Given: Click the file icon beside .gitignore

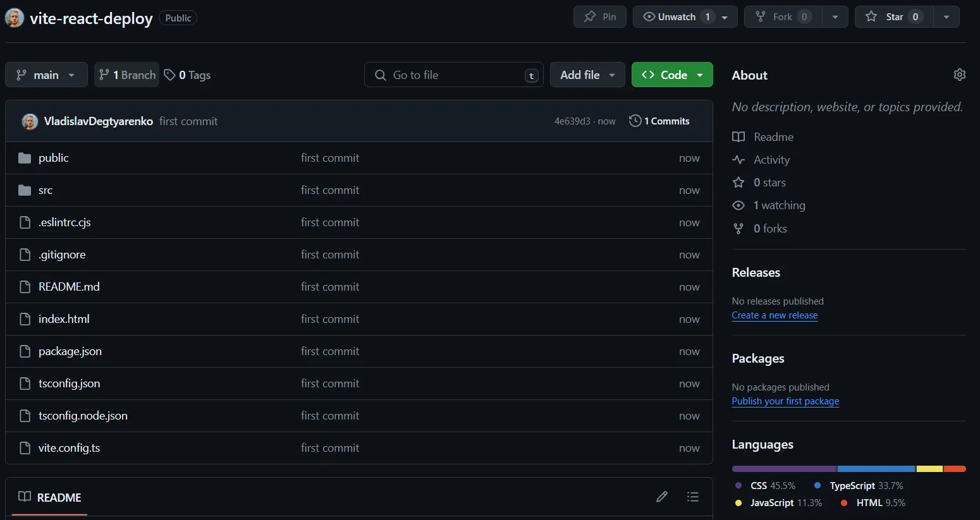Looking at the screenshot, I should point(25,255).
